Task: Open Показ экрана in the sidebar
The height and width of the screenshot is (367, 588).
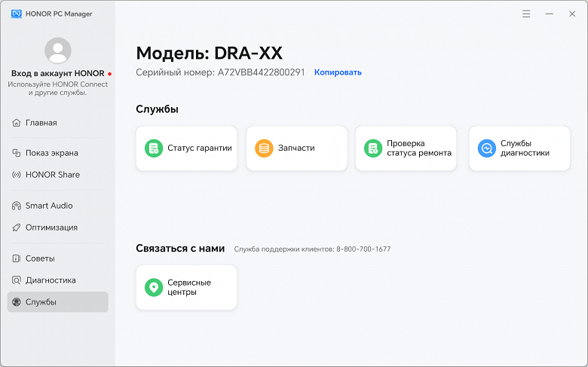Action: 51,153
